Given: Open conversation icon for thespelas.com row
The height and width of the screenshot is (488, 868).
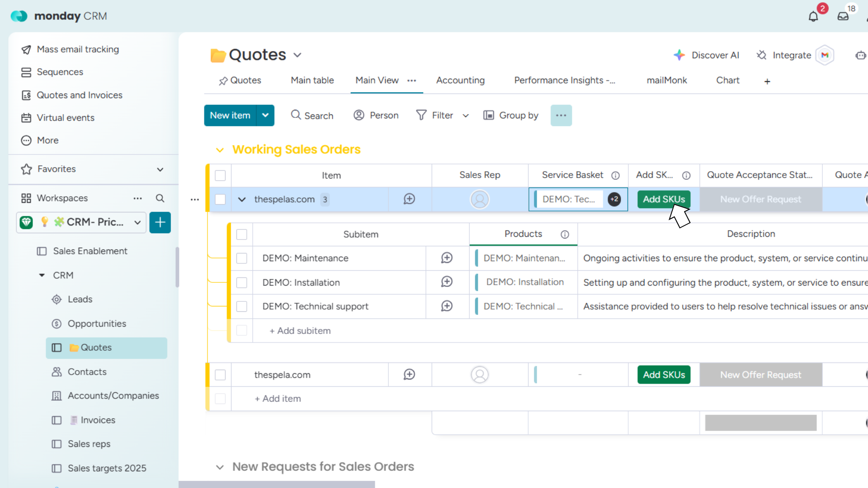Looking at the screenshot, I should click(409, 199).
